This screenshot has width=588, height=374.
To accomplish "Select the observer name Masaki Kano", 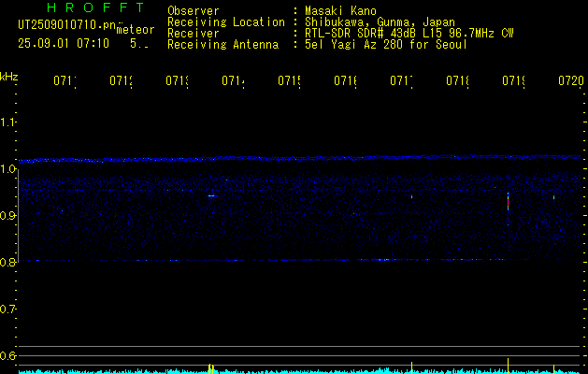I will point(340,11).
